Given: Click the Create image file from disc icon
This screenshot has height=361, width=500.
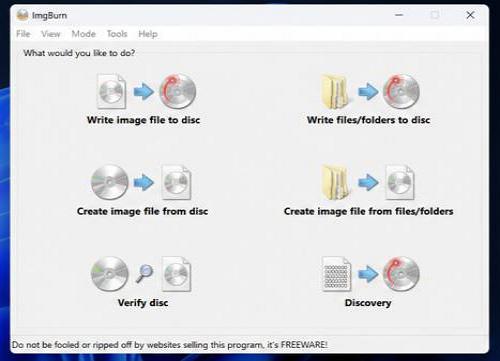Looking at the screenshot, I should pyautogui.click(x=141, y=182).
